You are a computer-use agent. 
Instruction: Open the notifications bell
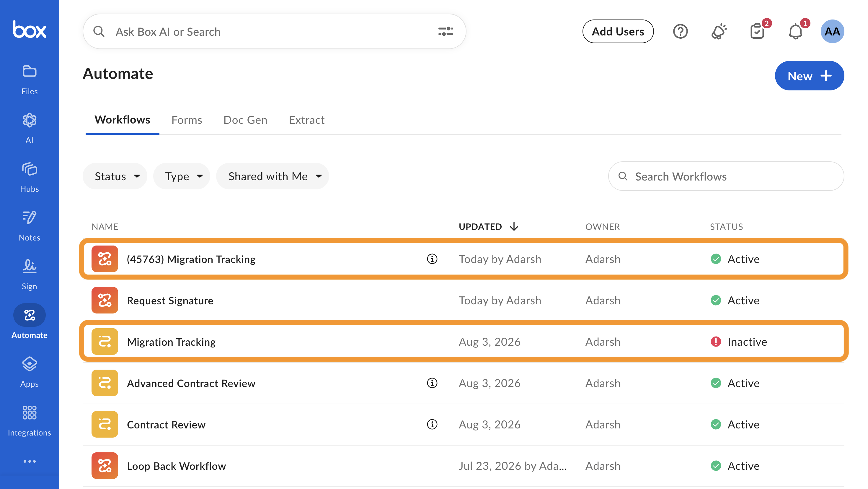click(x=796, y=31)
